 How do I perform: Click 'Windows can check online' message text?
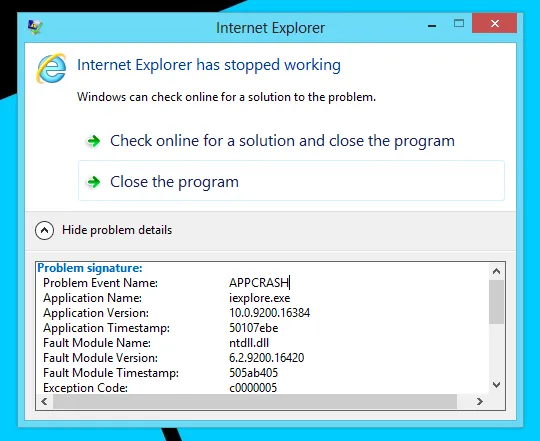tap(226, 97)
